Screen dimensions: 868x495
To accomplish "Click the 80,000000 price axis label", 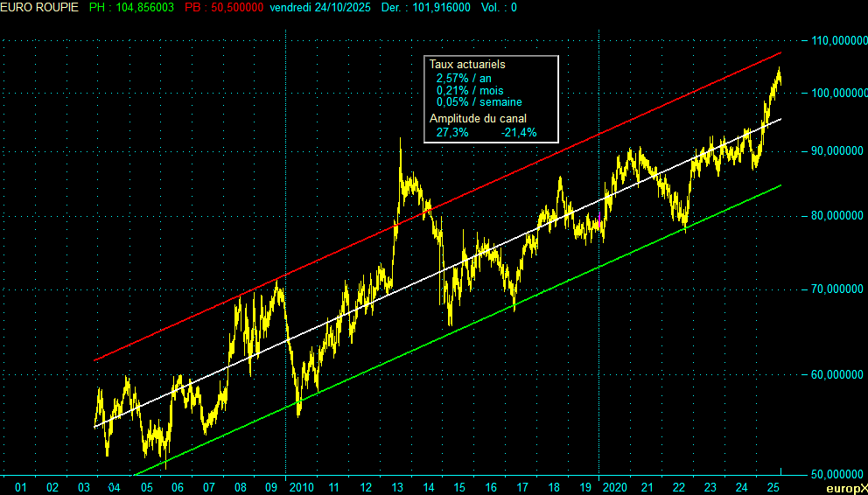I will (x=835, y=215).
